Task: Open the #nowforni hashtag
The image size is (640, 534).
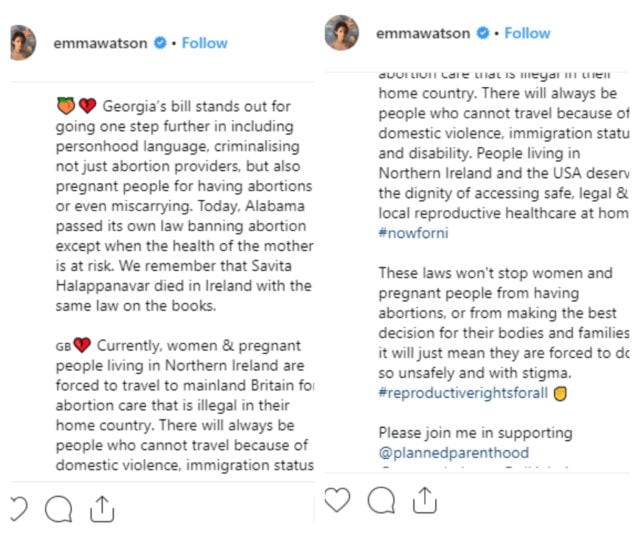Action: tap(414, 231)
